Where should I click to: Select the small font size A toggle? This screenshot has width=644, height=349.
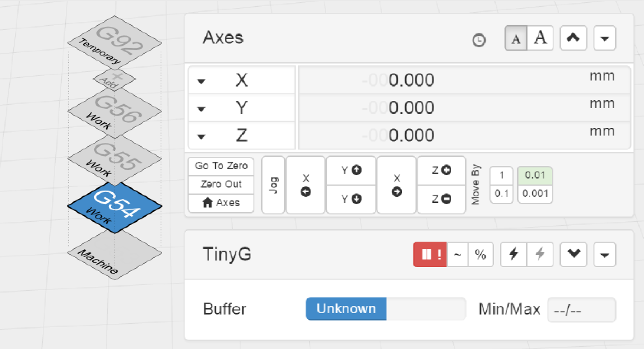tap(516, 38)
